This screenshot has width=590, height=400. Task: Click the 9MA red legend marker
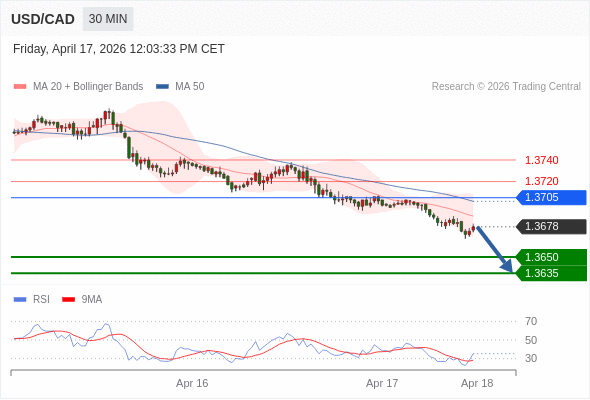pos(68,300)
